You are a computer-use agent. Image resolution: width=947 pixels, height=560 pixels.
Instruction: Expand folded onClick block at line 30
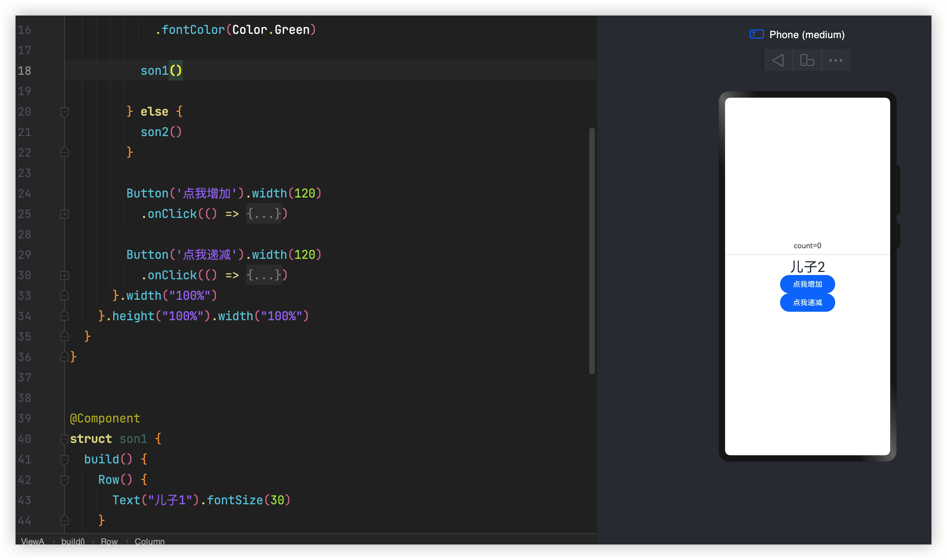pyautogui.click(x=65, y=275)
